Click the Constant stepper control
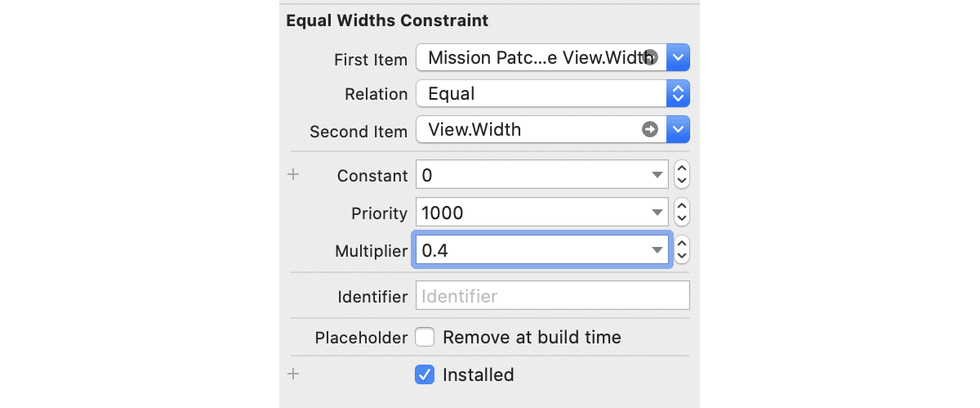Screen dimensions: 980x408 [x=683, y=175]
